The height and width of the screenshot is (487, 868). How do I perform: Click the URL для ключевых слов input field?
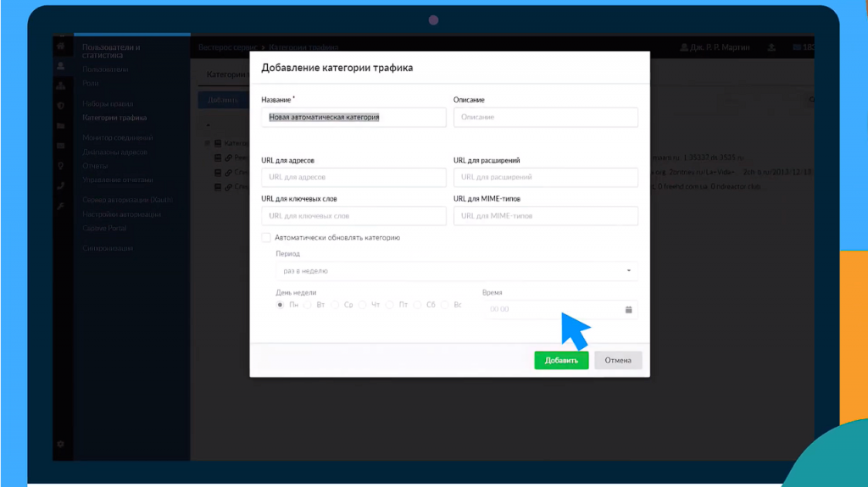[x=353, y=216]
